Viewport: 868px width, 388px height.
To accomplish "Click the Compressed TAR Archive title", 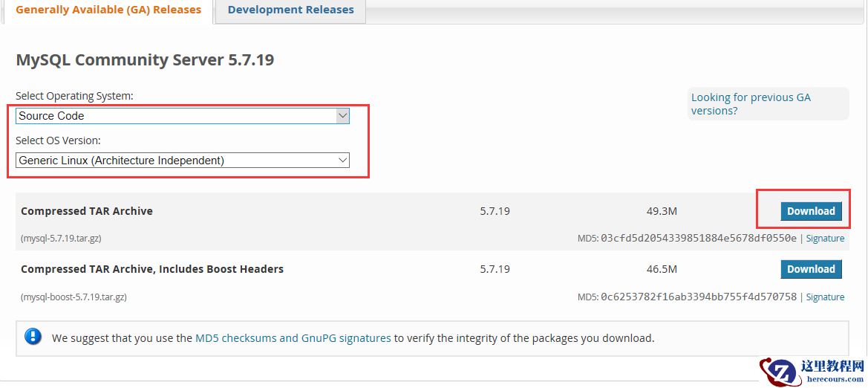I will point(87,211).
